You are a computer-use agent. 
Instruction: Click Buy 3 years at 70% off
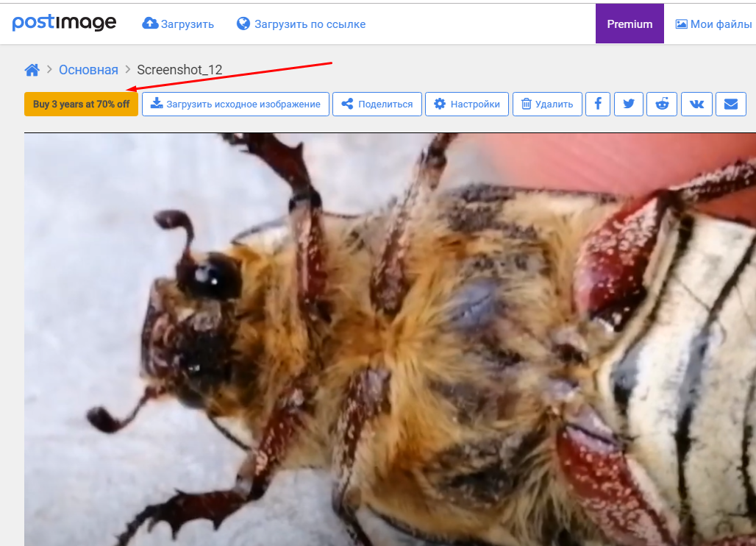click(x=81, y=104)
